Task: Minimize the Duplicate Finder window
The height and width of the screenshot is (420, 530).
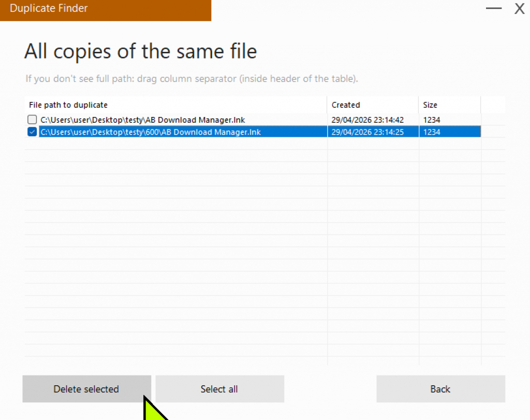Action: click(x=493, y=8)
